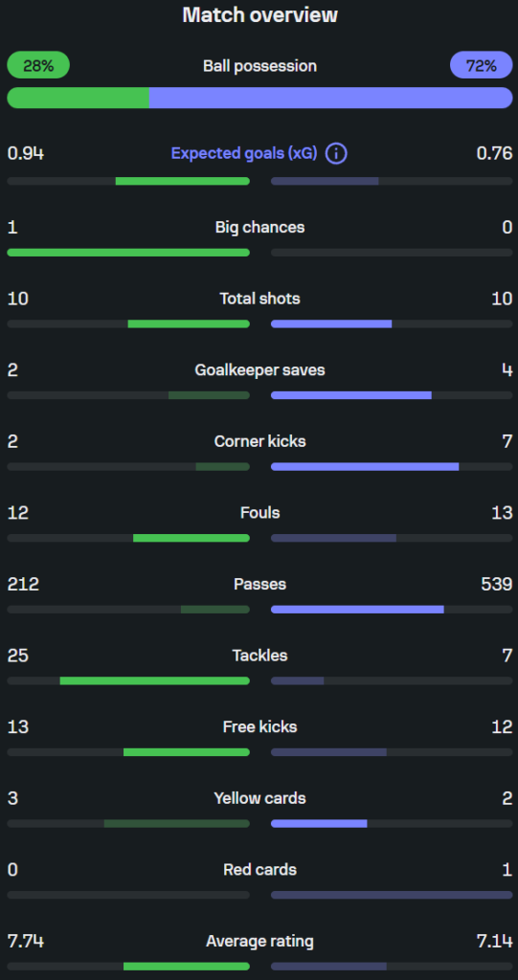Click the Goalkeeper saves label
This screenshot has width=518, height=980.
pyautogui.click(x=259, y=370)
